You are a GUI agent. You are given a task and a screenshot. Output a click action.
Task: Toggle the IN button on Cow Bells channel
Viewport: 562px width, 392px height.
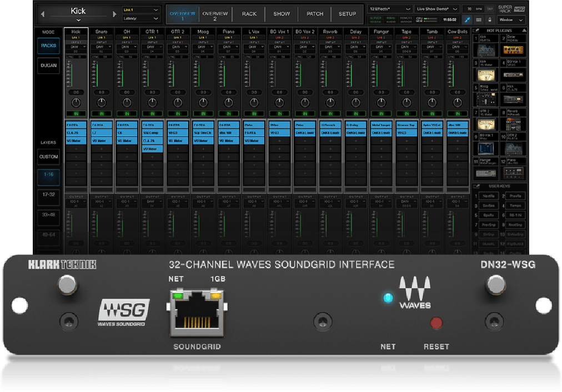point(458,114)
